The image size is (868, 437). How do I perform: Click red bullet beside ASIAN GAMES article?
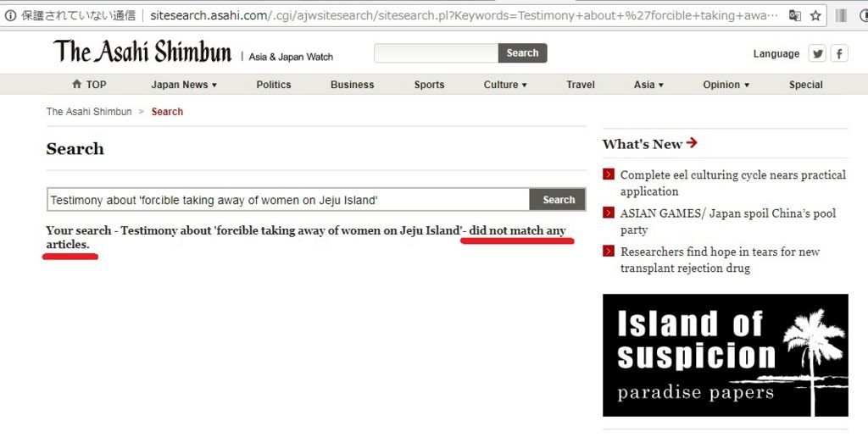[x=609, y=213]
